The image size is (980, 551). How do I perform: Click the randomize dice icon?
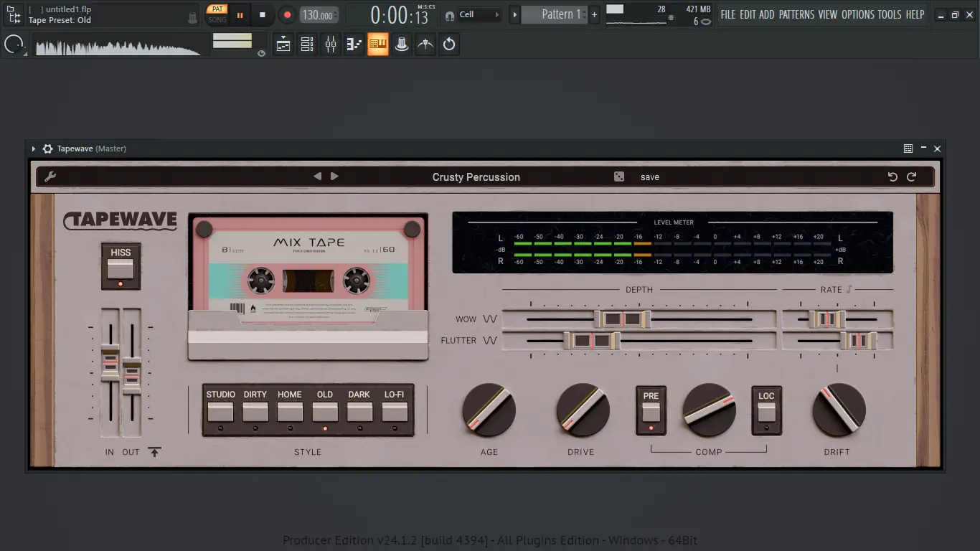click(619, 176)
